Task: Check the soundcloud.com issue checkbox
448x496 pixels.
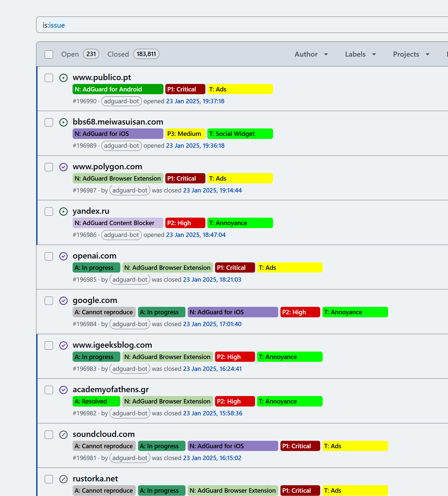Action: click(x=49, y=435)
